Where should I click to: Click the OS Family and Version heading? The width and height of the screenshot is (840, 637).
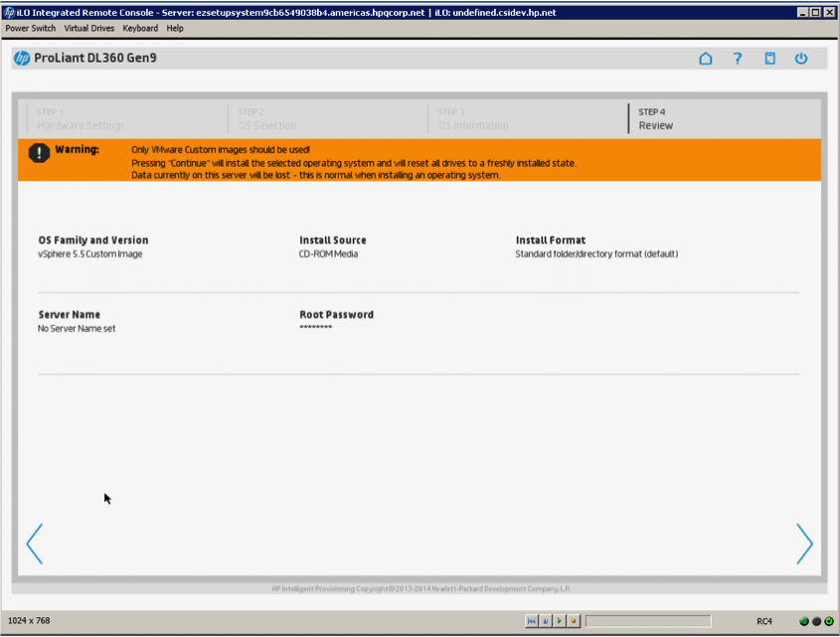pyautogui.click(x=93, y=240)
